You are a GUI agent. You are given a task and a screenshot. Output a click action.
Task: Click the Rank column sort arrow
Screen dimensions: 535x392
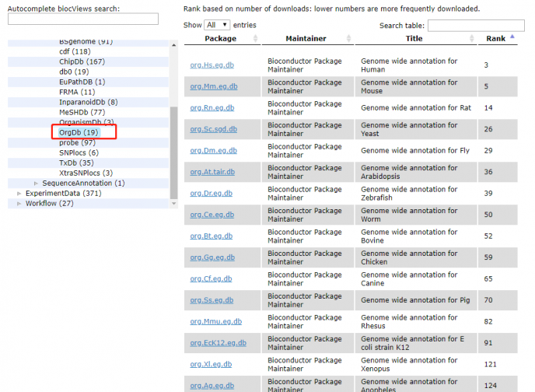(x=512, y=37)
